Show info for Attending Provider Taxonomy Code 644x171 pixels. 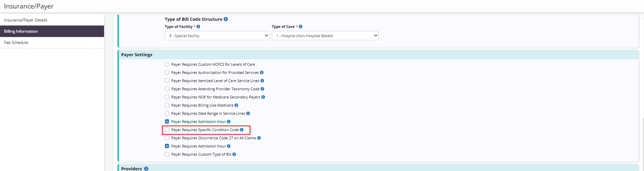click(x=262, y=89)
